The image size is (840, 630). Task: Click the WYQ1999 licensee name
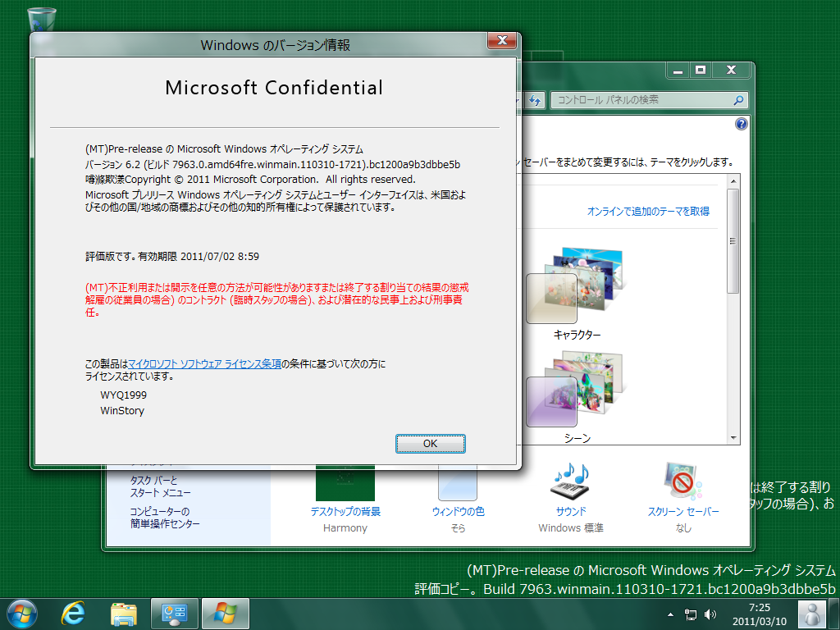point(123,395)
